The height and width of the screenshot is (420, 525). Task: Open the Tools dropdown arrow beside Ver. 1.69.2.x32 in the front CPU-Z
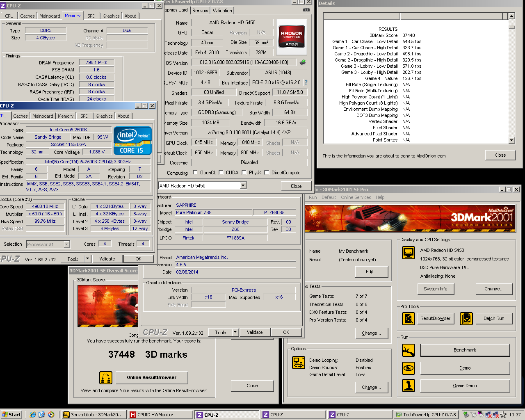pos(87,259)
